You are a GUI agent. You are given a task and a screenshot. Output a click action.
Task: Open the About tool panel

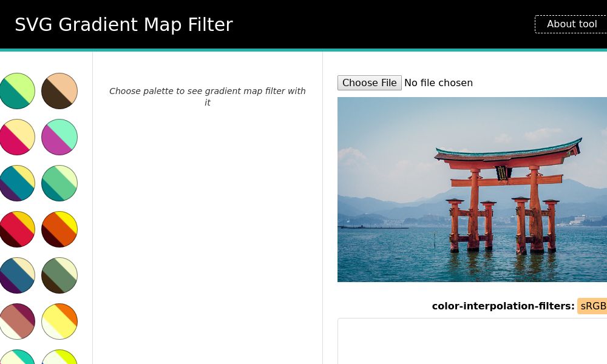571,24
